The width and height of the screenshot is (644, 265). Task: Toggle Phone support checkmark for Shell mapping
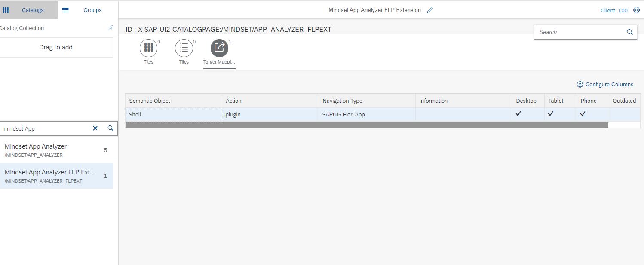[583, 114]
